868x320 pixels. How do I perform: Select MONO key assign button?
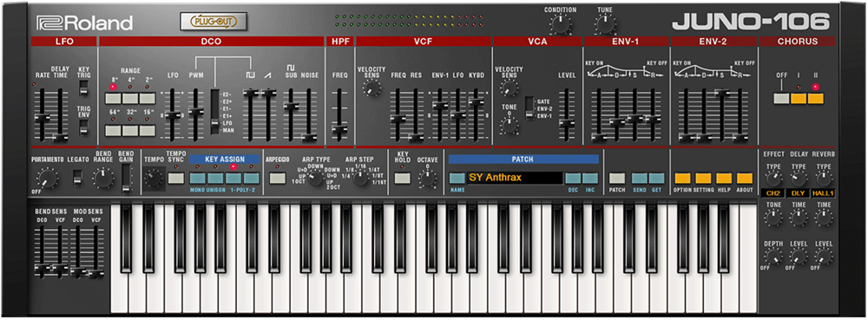coord(198,178)
